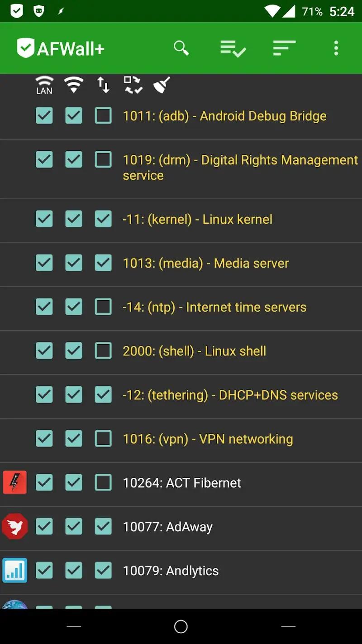Uncheck LAN access for Media server
This screenshot has height=644, width=362.
tap(44, 263)
